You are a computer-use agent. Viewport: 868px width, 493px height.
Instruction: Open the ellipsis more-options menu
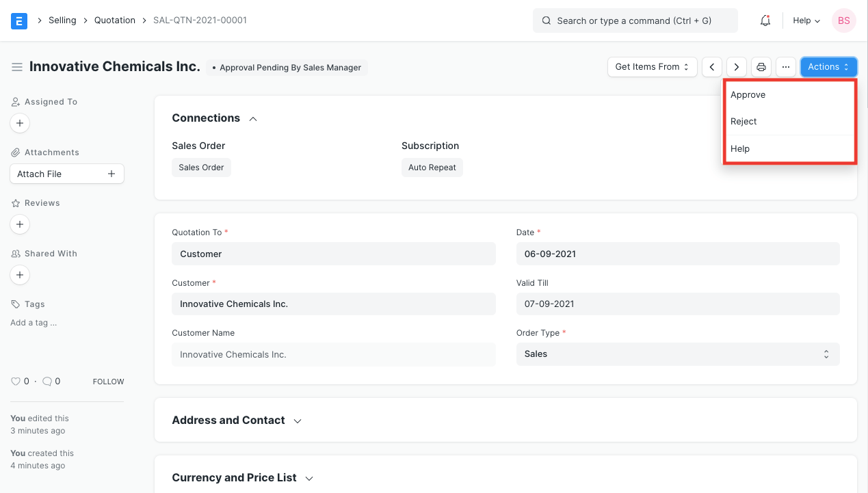pyautogui.click(x=785, y=66)
